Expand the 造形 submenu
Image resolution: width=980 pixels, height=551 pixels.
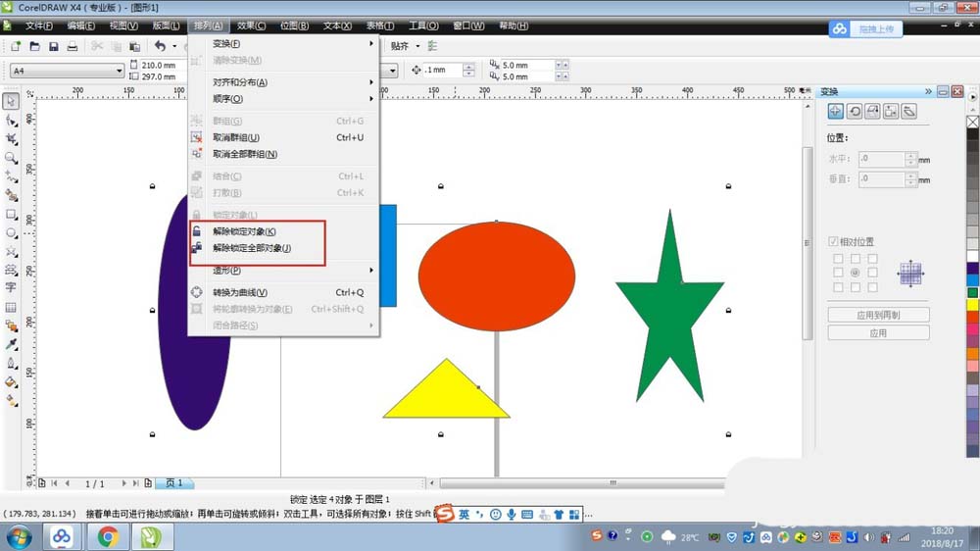click(x=283, y=271)
